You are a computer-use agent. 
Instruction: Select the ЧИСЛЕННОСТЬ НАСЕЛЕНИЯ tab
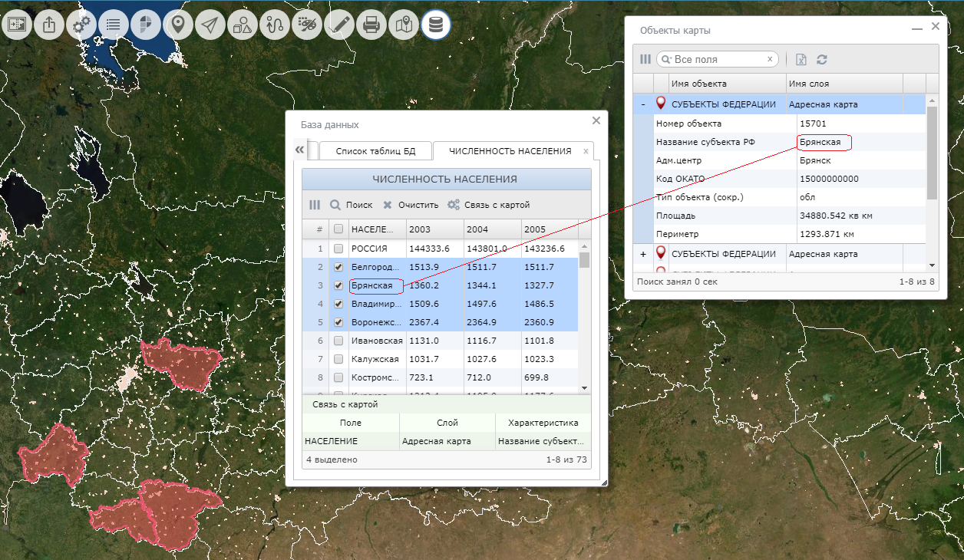pos(510,151)
